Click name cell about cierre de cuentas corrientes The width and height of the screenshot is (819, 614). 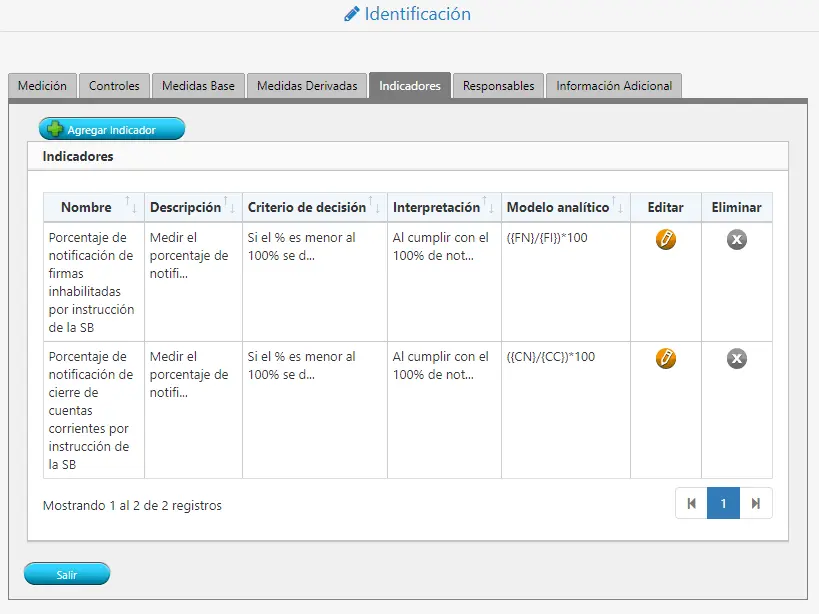(94, 410)
